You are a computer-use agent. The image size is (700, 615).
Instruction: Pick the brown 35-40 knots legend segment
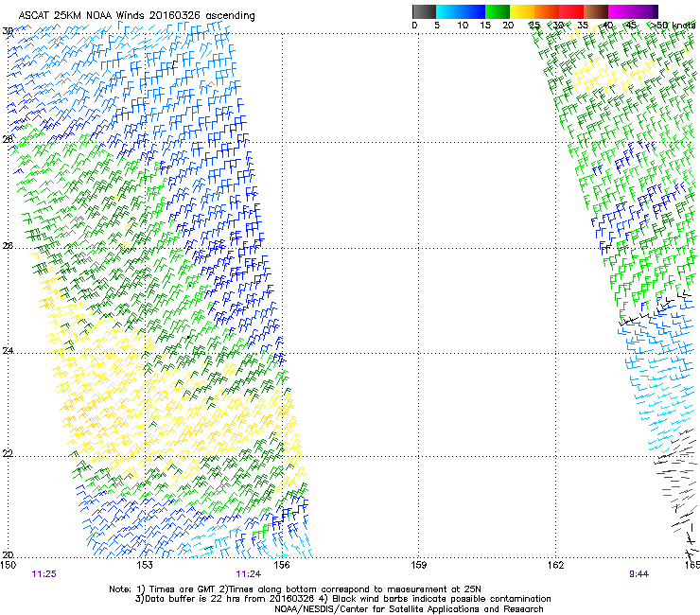tap(596, 11)
